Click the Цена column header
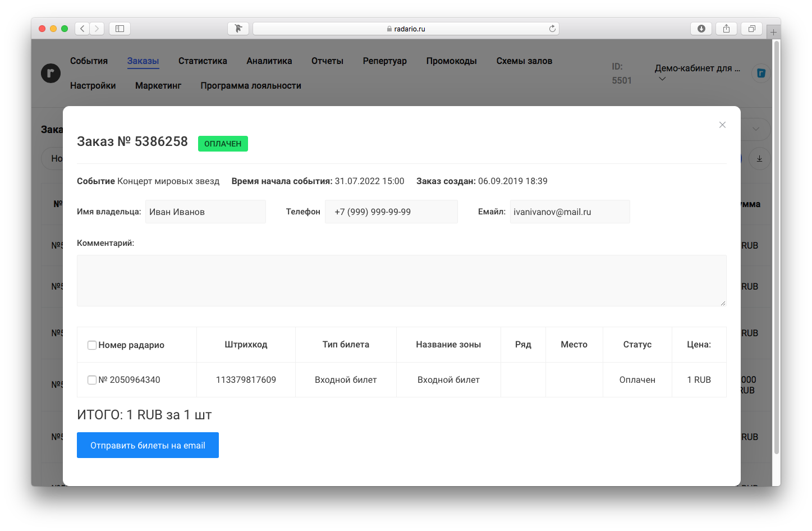Image resolution: width=812 pixels, height=531 pixels. [699, 345]
